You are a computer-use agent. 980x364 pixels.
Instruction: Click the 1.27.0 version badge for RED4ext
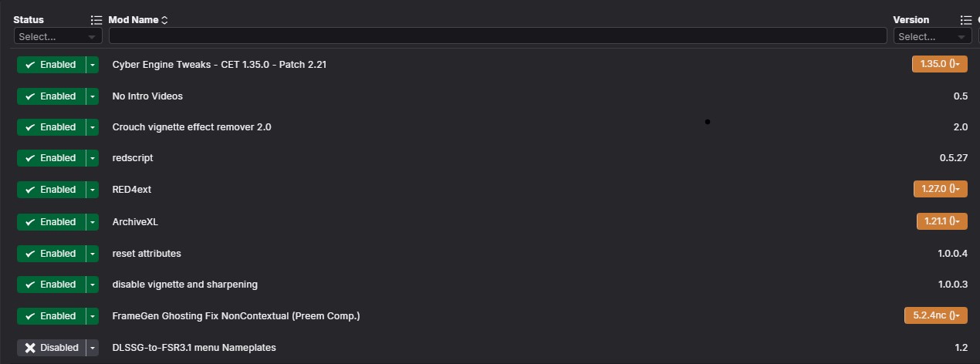coord(939,189)
